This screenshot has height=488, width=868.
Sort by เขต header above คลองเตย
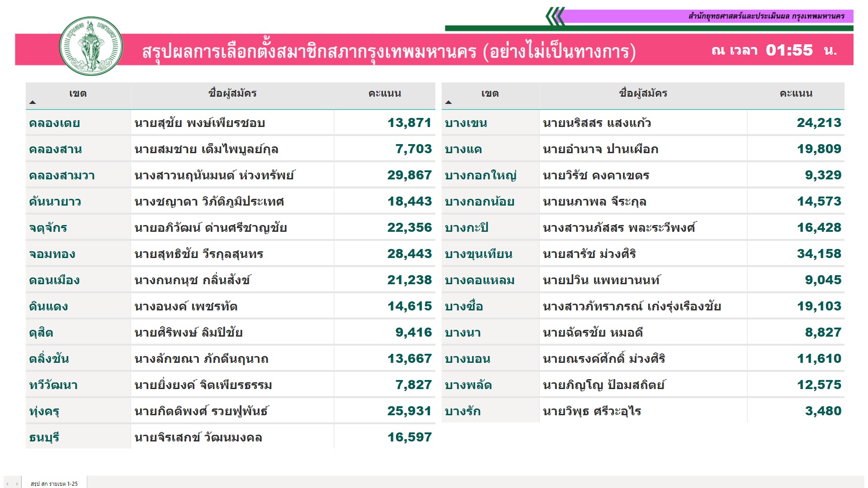tap(78, 94)
